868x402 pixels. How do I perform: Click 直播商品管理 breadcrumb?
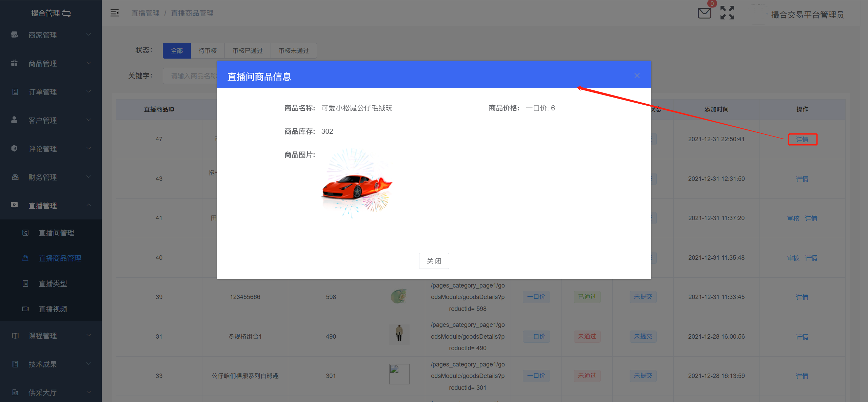(192, 13)
